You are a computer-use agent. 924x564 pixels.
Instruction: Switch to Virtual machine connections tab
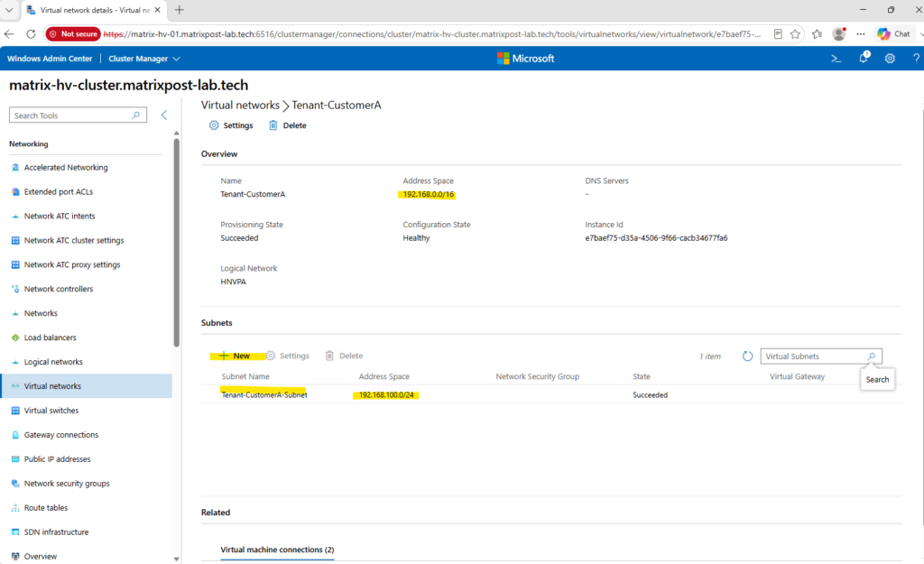(x=277, y=550)
